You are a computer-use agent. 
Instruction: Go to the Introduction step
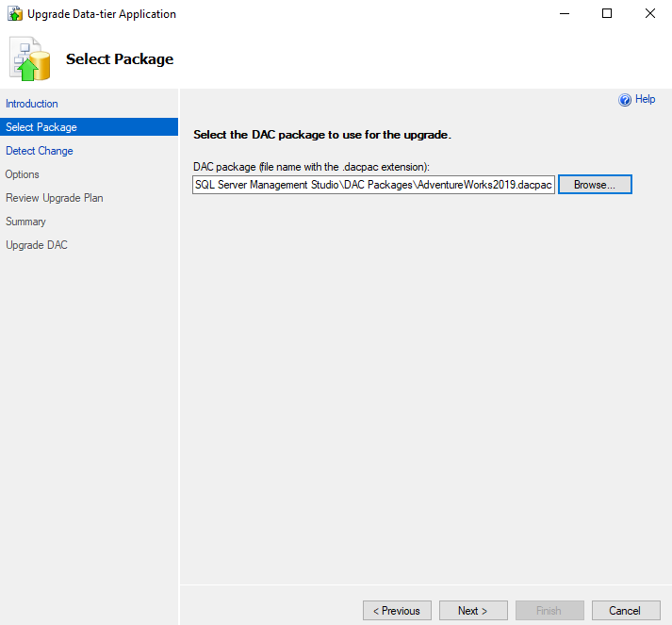[32, 104]
